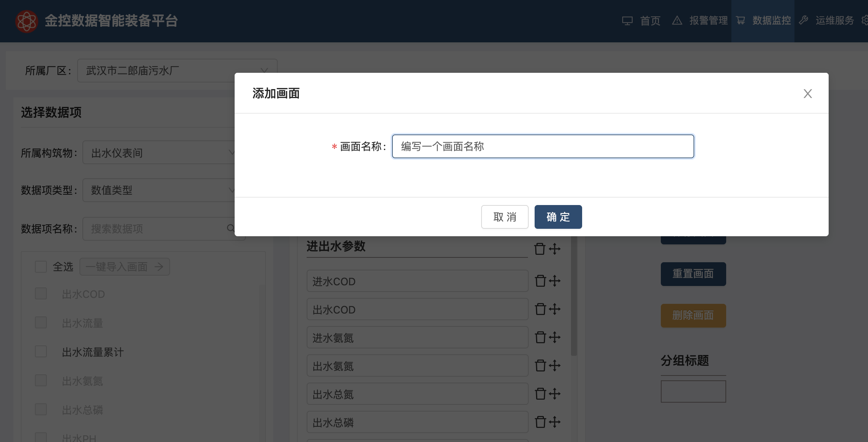Viewport: 868px width, 442px height.
Task: Click the move icon beside 出水氨氮 row
Action: (555, 365)
